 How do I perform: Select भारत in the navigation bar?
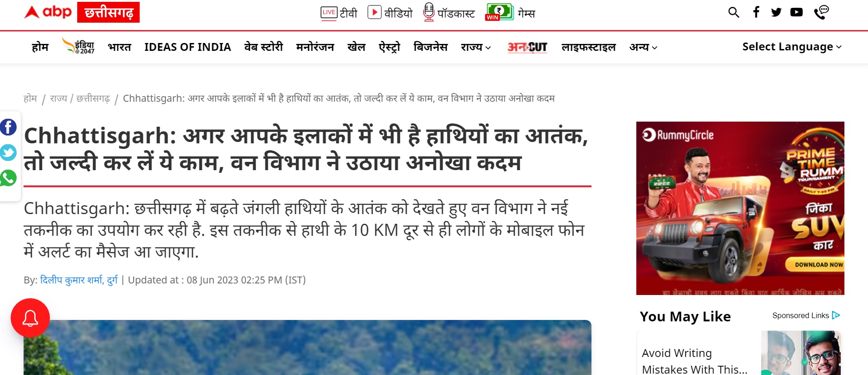(x=120, y=47)
